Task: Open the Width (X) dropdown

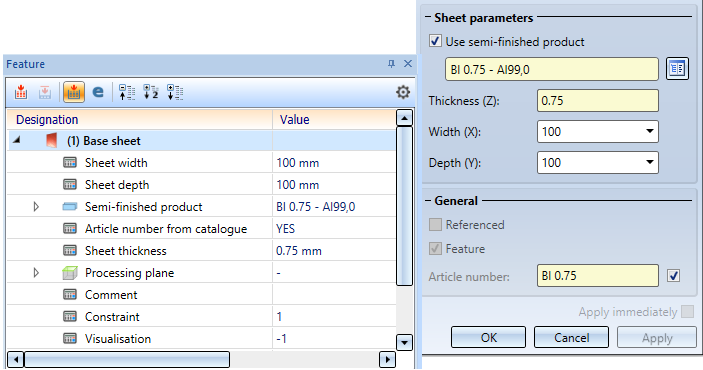Action: click(649, 131)
